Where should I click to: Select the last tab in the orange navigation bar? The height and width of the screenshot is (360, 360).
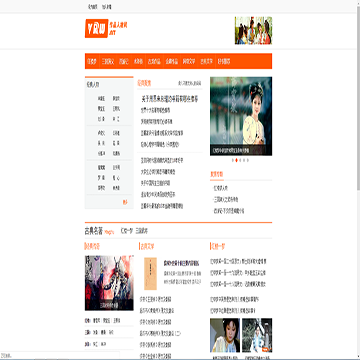tap(224, 61)
